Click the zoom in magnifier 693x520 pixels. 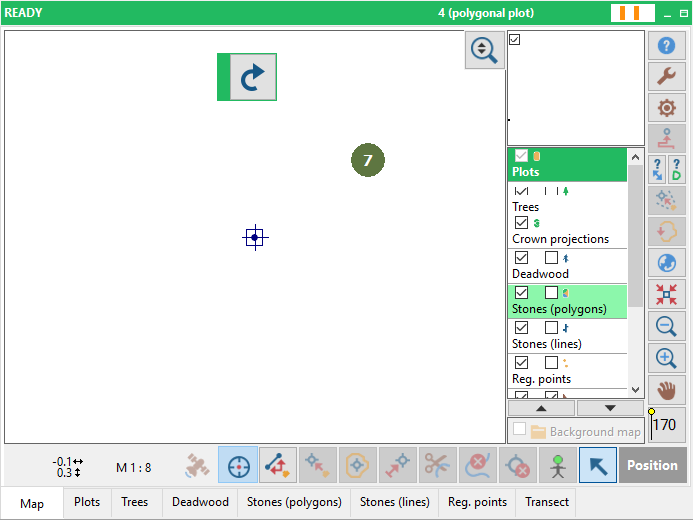pyautogui.click(x=666, y=358)
